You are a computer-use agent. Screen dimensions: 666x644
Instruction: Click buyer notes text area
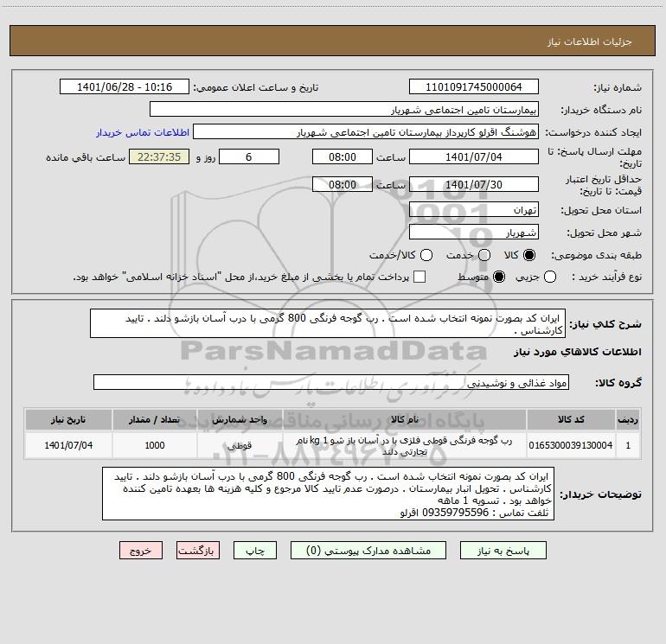coord(329,494)
